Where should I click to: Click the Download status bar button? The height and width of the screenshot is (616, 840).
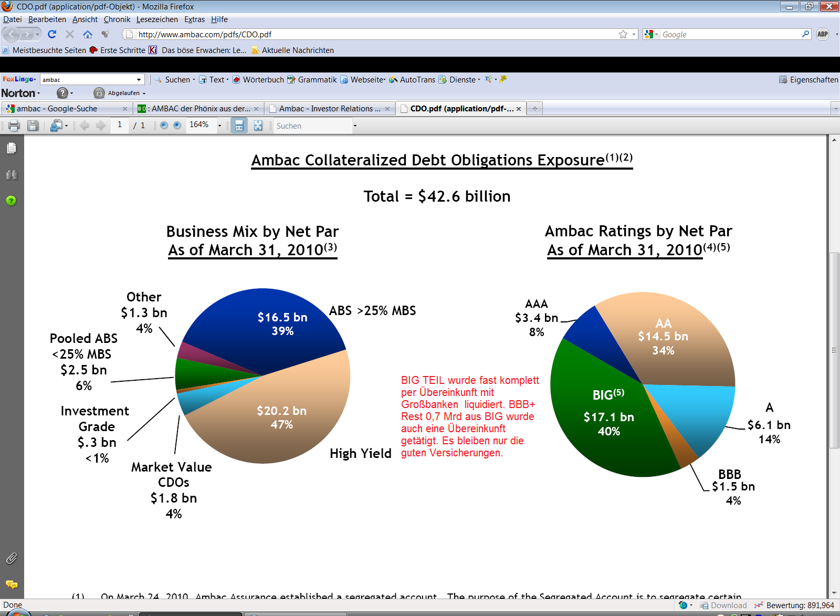(x=723, y=605)
